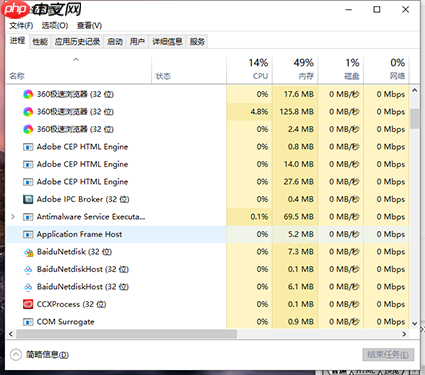Click the COM Surrogate icon
425x375 pixels.
[28, 322]
